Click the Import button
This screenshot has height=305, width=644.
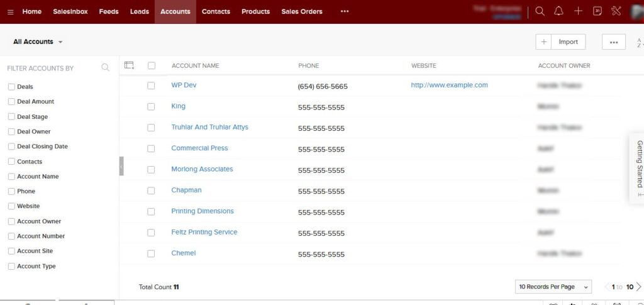[x=568, y=42]
